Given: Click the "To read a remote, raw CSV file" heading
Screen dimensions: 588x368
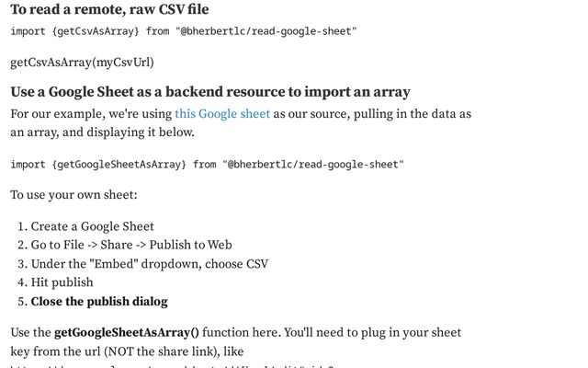Looking at the screenshot, I should tap(109, 9).
